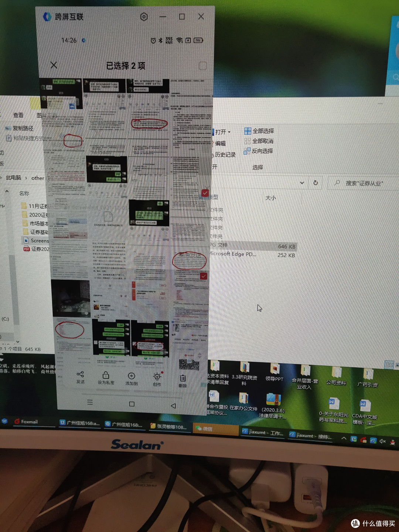
Task: Click 复制路径 in Explorer ribbon
Action: click(19, 128)
